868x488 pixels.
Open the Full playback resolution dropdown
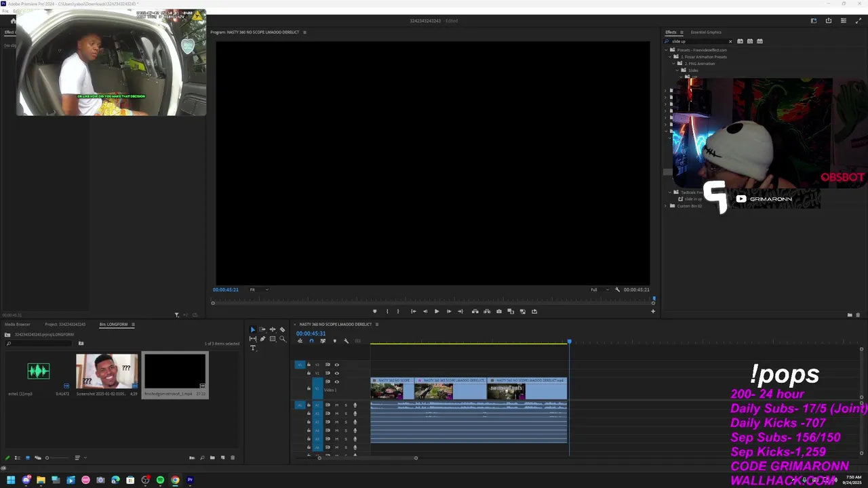point(599,289)
